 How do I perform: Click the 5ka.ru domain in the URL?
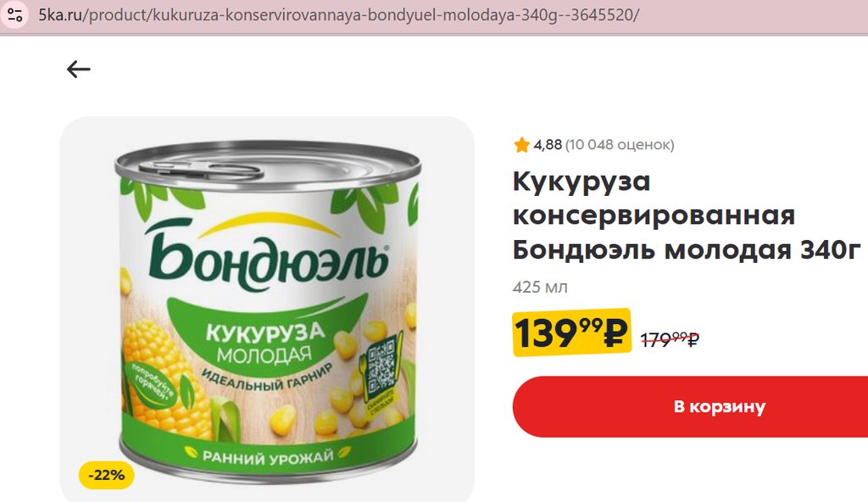tap(60, 15)
